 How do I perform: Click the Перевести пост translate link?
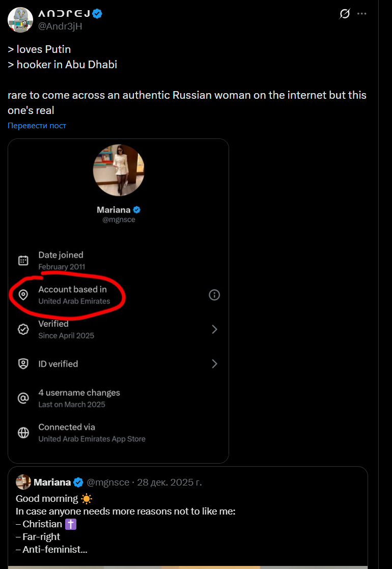click(x=37, y=126)
